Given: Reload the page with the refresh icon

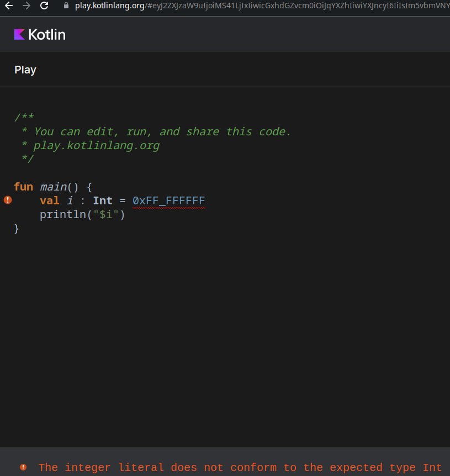Looking at the screenshot, I should pos(44,6).
